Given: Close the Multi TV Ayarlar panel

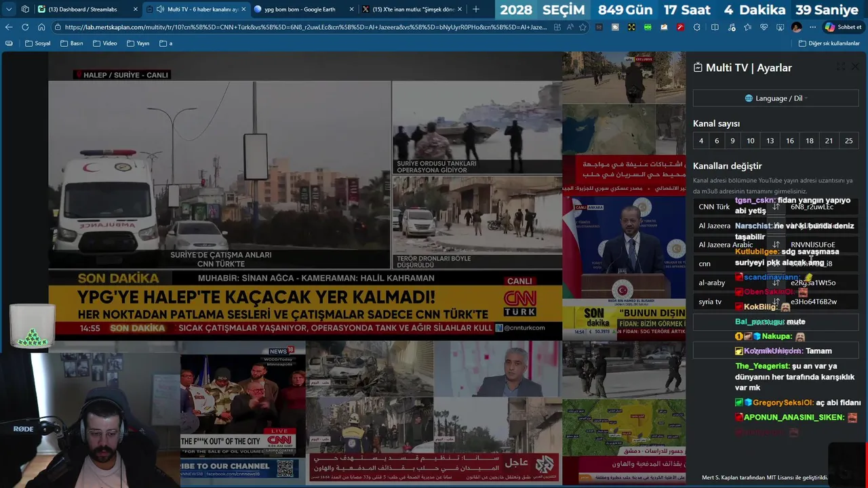Looking at the screenshot, I should pos(854,67).
